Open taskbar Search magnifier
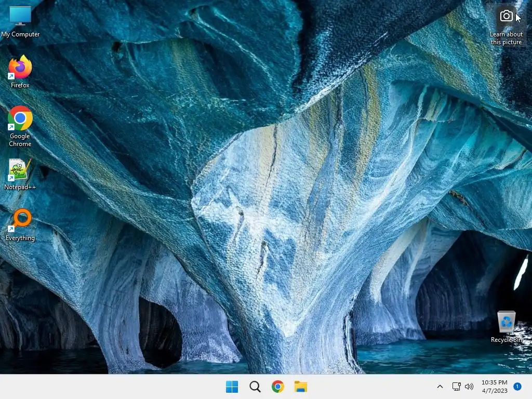 [x=255, y=387]
